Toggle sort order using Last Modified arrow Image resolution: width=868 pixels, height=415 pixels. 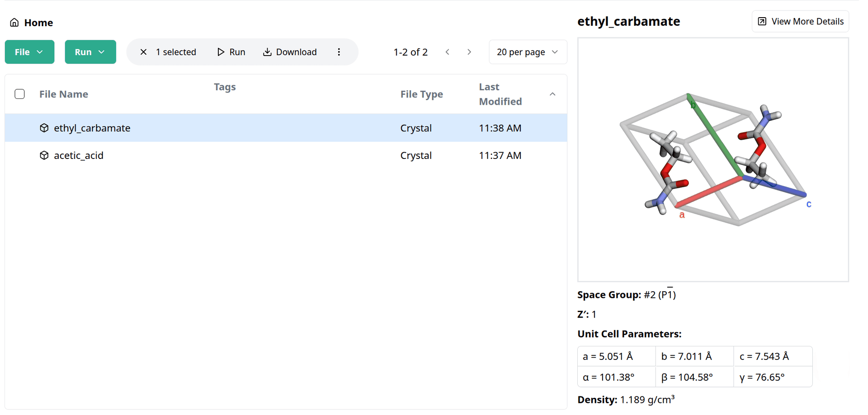pyautogui.click(x=552, y=94)
